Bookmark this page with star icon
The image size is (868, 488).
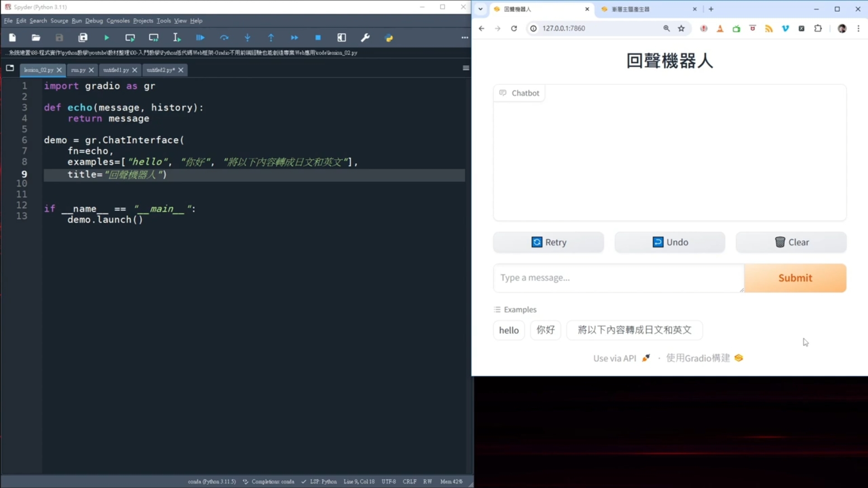(681, 28)
